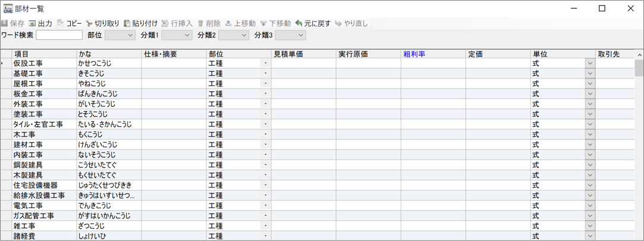Click the 出力 output toolbar icon
Screen dimensions: 644x241
(32, 23)
